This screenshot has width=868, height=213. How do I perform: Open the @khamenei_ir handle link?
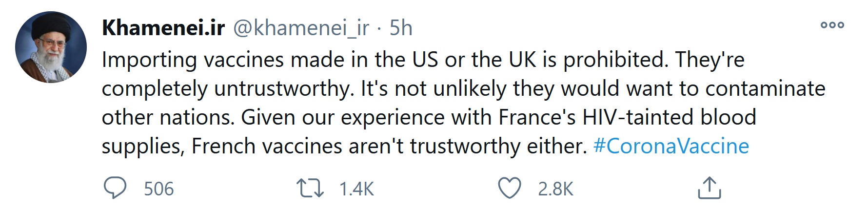[301, 28]
